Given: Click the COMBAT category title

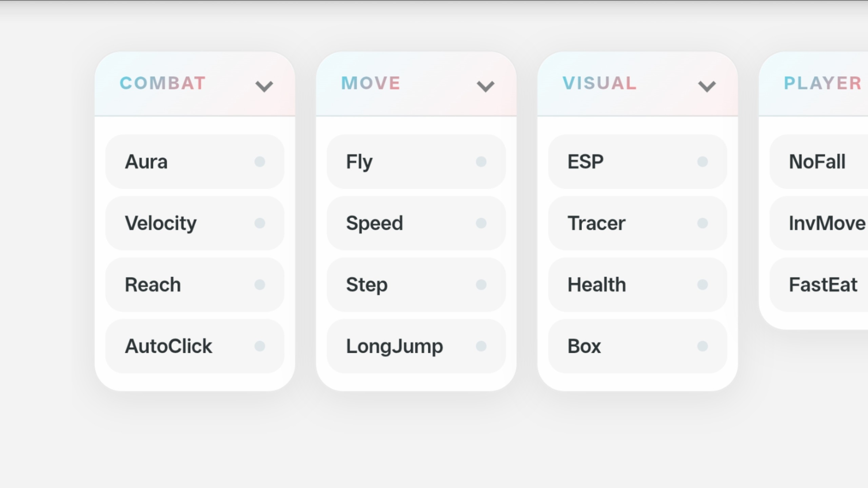Looking at the screenshot, I should 163,83.
